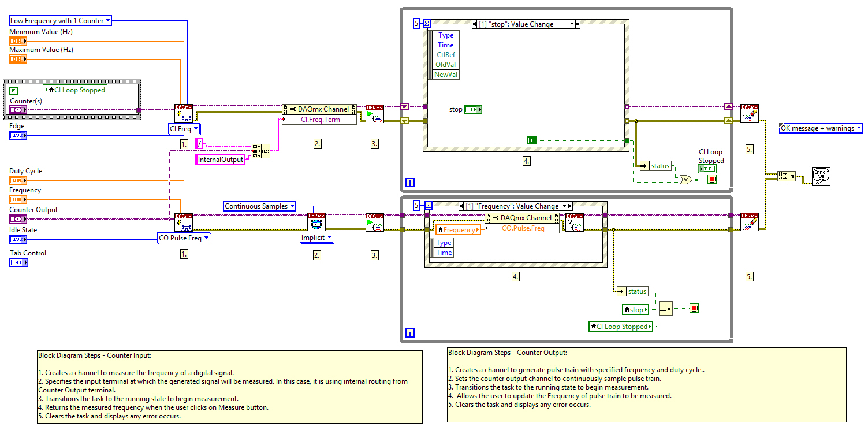
Task: Click the Counter Output I/O terminal
Action: [x=18, y=219]
